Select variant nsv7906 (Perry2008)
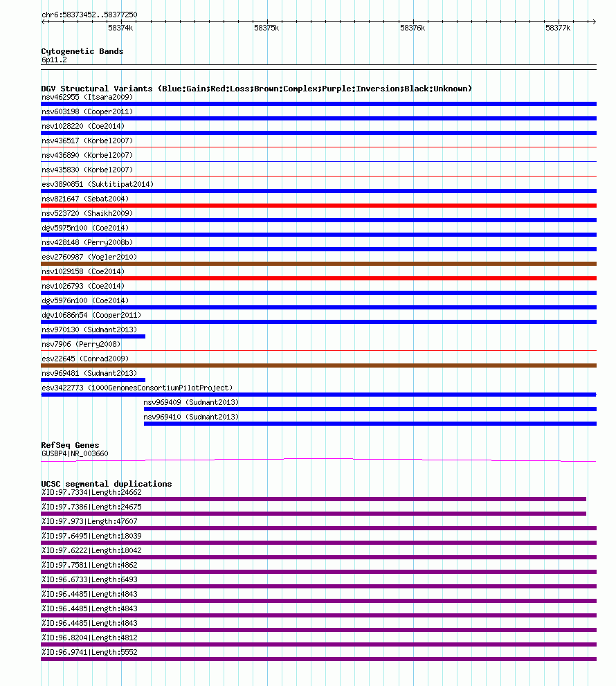This screenshot has width=616, height=686. pyautogui.click(x=81, y=344)
